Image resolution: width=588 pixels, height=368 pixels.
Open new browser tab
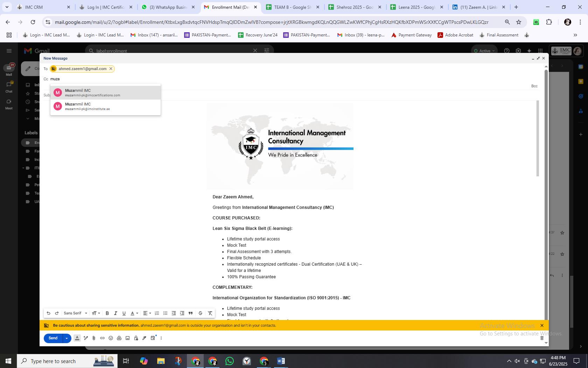[x=516, y=7]
